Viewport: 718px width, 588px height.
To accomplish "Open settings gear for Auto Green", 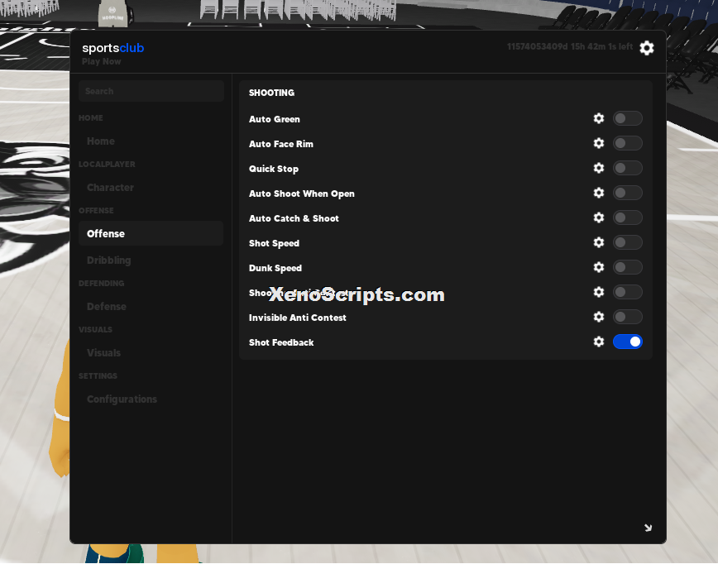I will (599, 118).
